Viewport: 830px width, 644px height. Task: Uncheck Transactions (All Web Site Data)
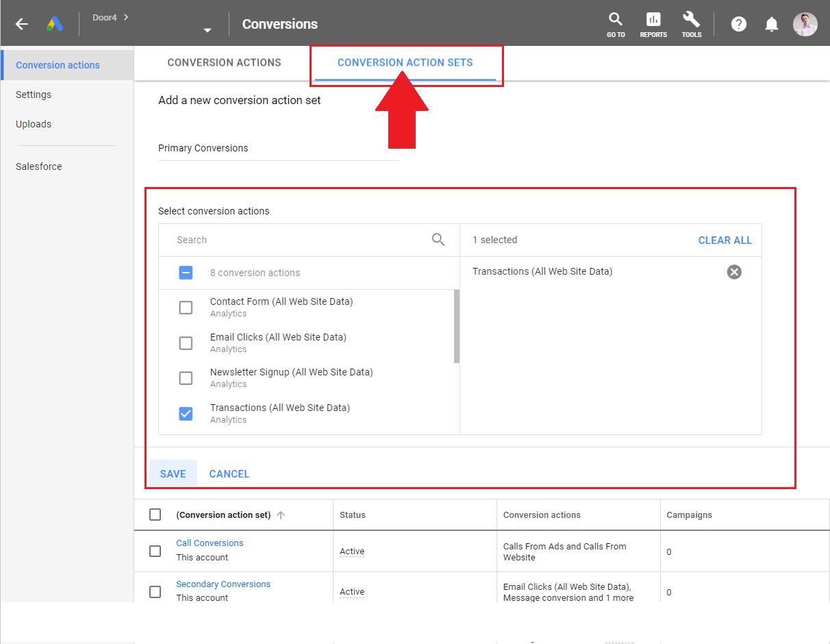(x=186, y=414)
